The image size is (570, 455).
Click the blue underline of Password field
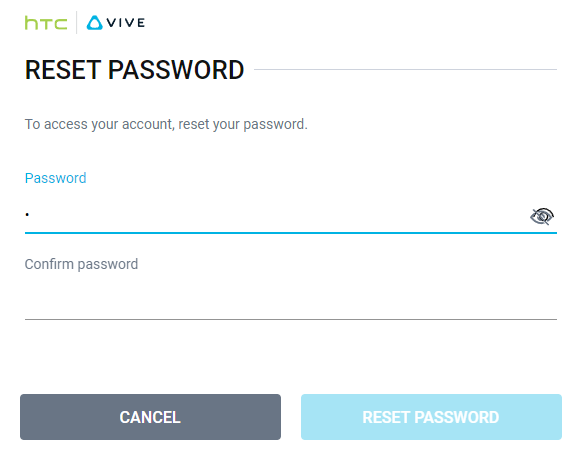tap(291, 233)
